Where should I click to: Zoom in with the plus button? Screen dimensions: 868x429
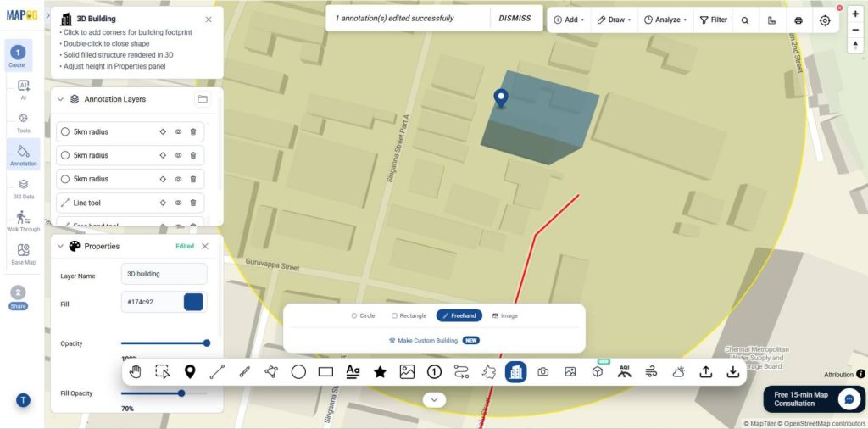point(856,14)
